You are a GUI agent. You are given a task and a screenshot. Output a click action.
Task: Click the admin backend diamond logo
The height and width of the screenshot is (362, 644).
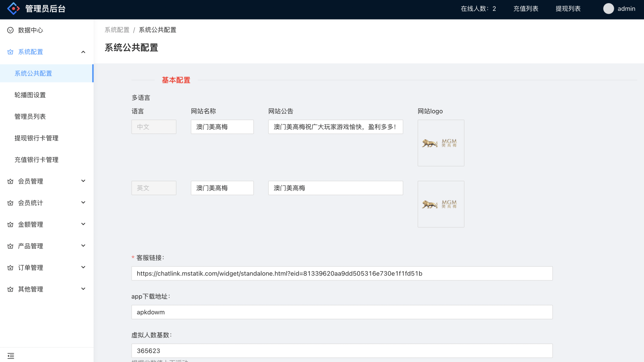(13, 8)
